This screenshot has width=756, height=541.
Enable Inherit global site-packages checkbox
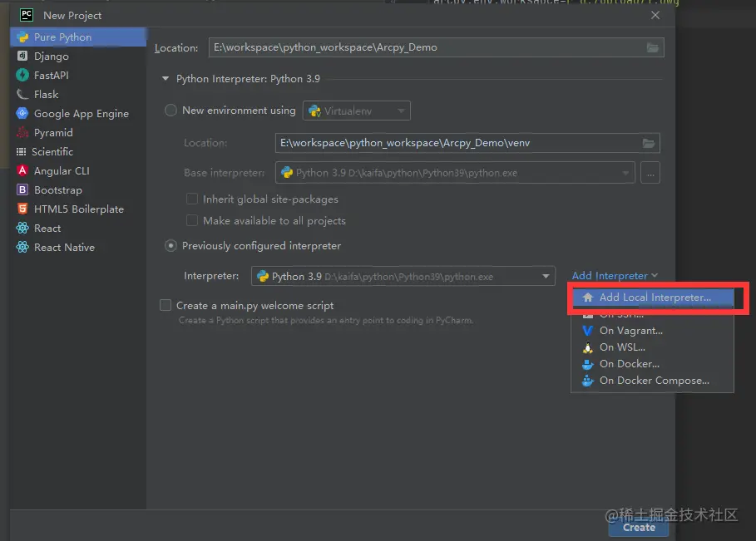click(x=192, y=199)
